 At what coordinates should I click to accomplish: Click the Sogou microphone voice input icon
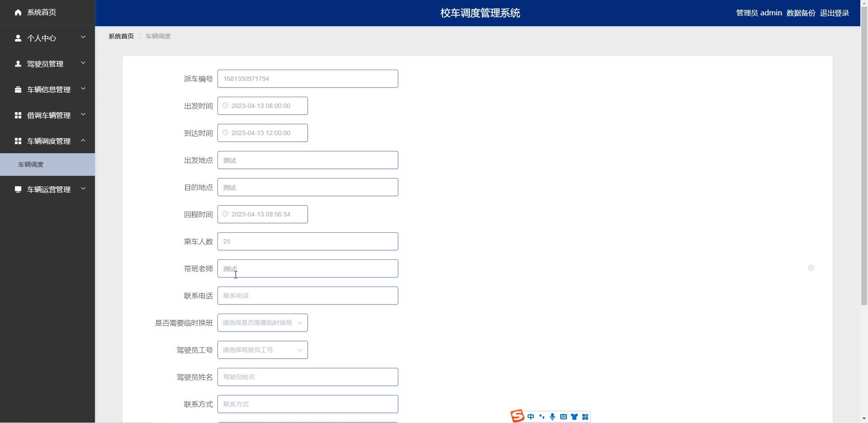pos(552,416)
